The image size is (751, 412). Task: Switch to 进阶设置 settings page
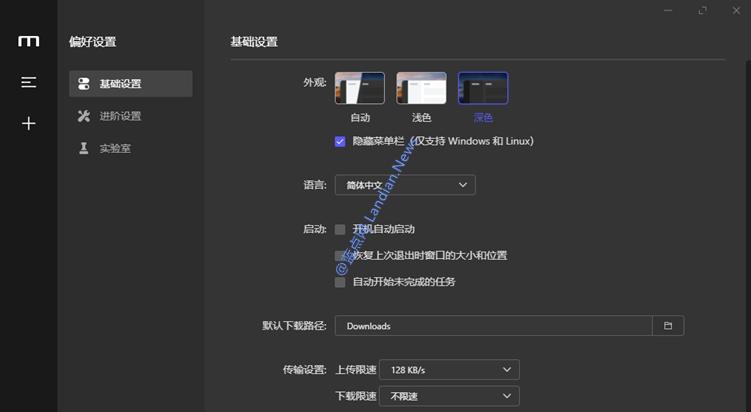131,116
